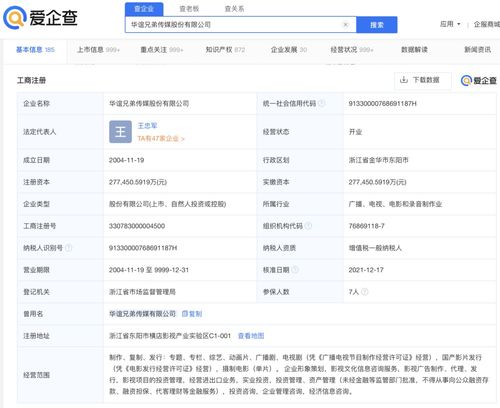
Task: Click the 查看地图 link
Action: pos(251,336)
